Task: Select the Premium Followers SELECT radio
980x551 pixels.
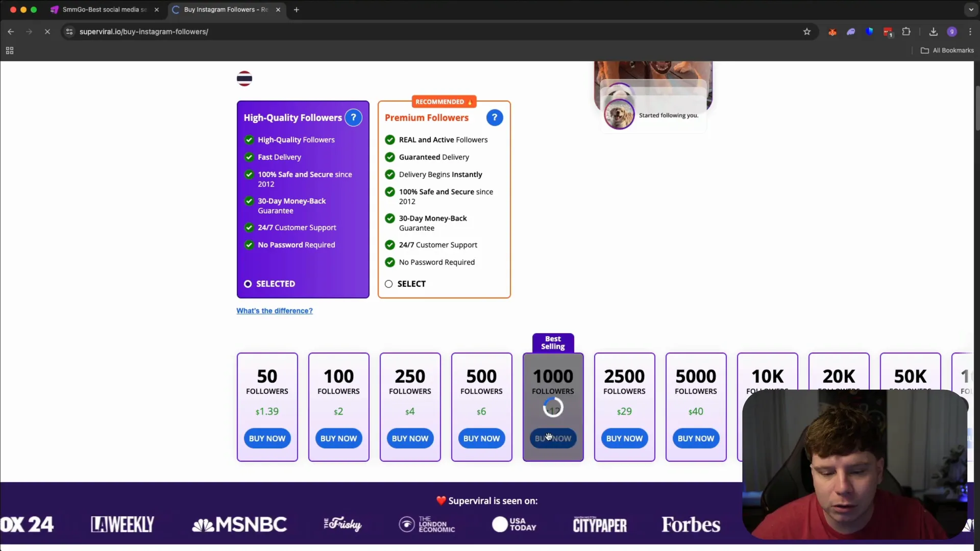Action: coord(388,284)
